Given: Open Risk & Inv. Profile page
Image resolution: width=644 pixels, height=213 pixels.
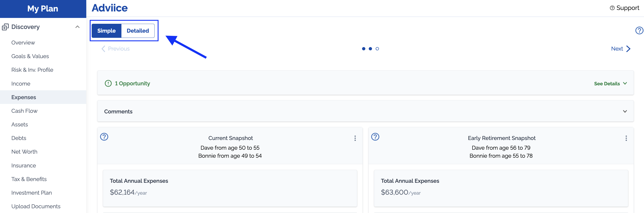Looking at the screenshot, I should [x=32, y=70].
